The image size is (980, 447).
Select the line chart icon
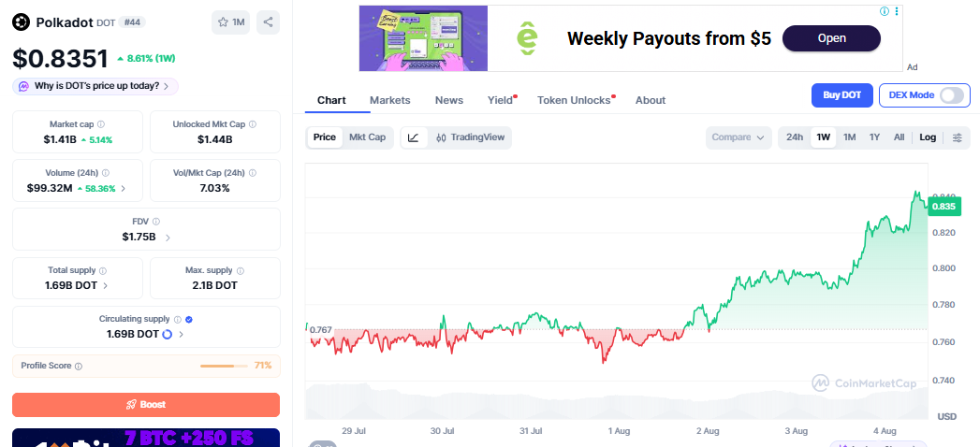(414, 138)
